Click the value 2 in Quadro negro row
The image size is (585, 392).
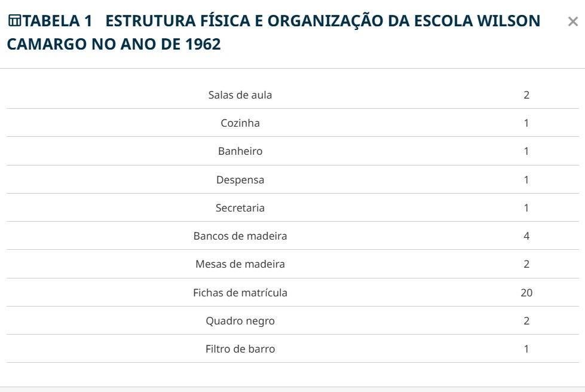[526, 321]
